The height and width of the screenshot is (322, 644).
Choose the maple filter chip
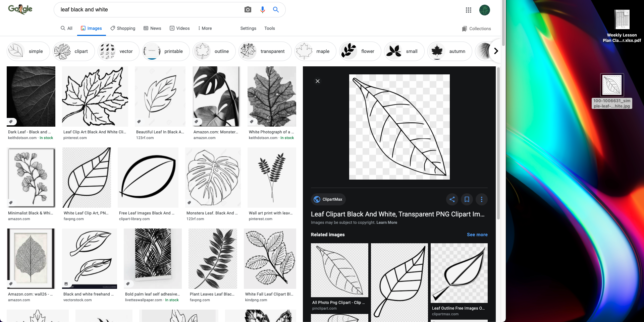tap(315, 51)
